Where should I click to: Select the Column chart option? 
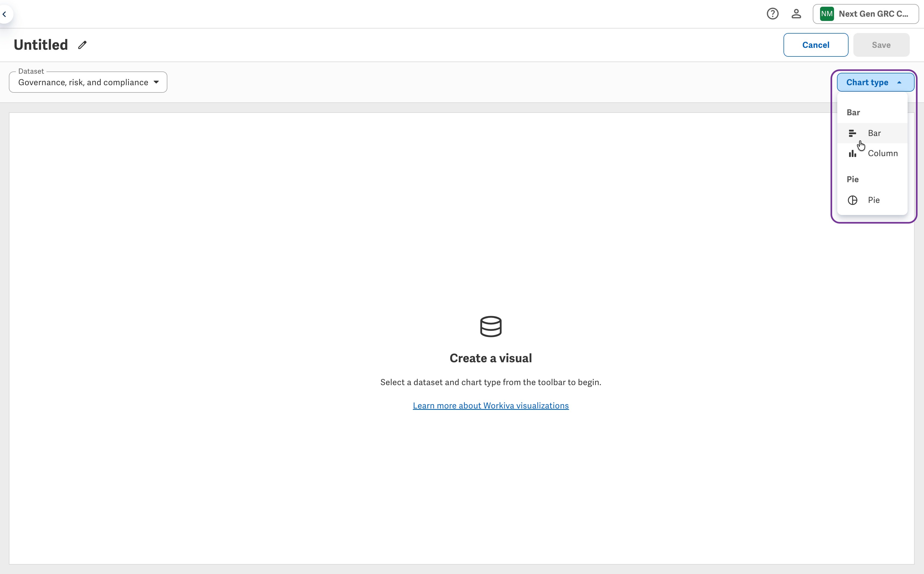(x=872, y=153)
